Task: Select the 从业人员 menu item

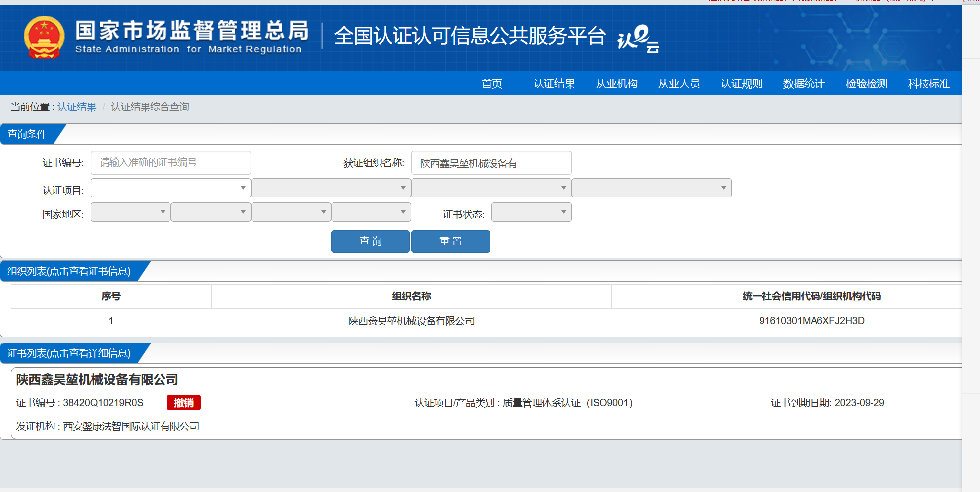Action: click(x=679, y=84)
